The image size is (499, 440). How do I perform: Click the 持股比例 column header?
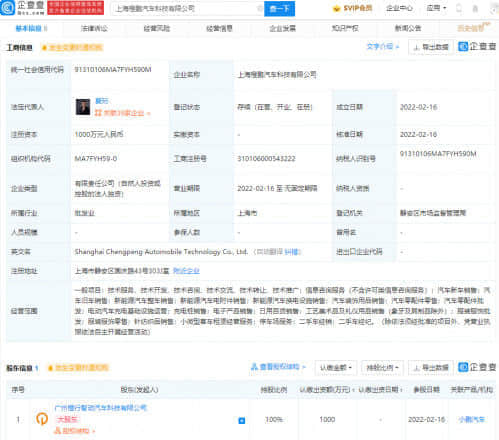274,389
